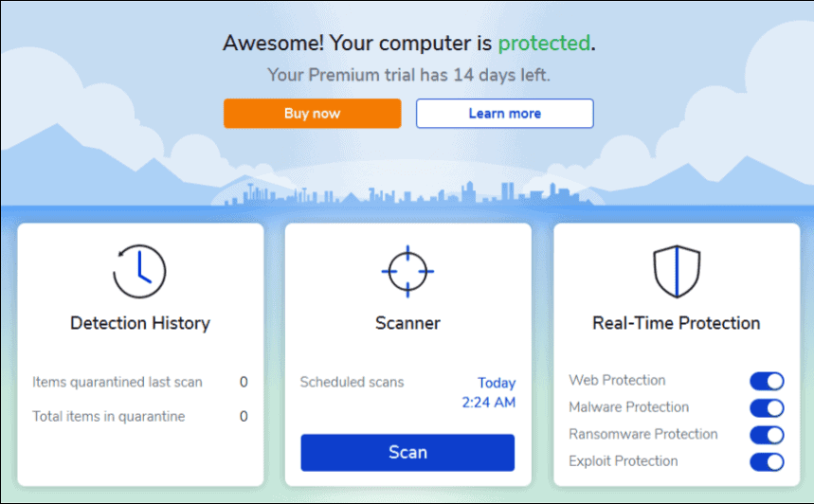The height and width of the screenshot is (504, 814).
Task: Open the Scanner card heading
Action: [407, 323]
